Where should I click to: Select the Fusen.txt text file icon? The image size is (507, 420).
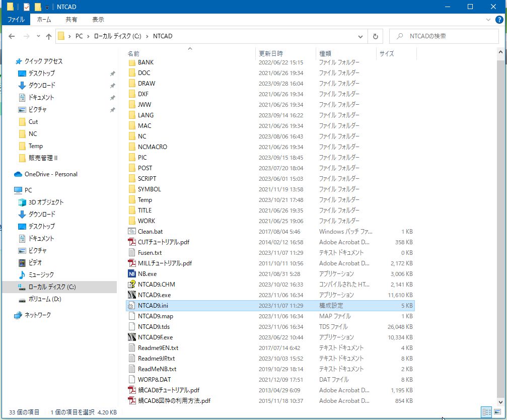click(x=132, y=252)
